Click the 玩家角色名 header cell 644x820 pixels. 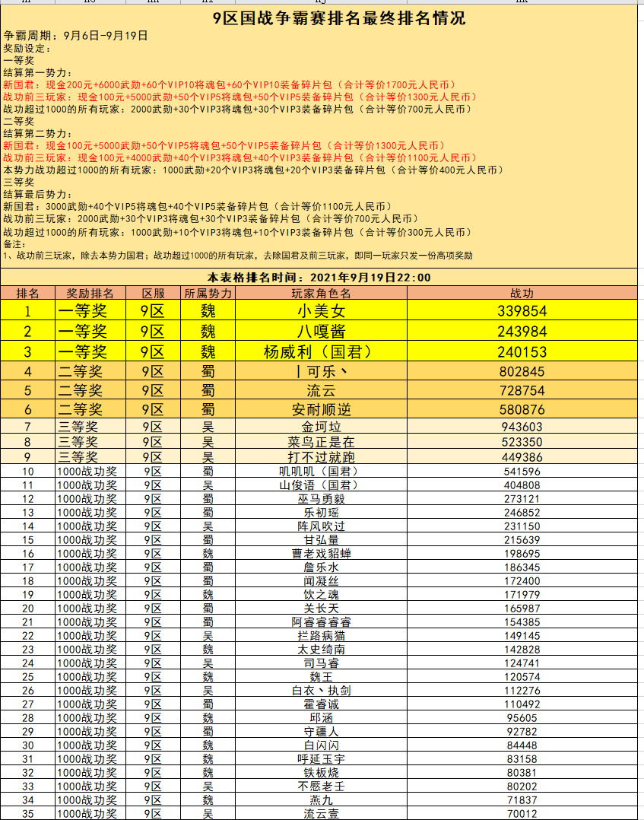click(321, 293)
